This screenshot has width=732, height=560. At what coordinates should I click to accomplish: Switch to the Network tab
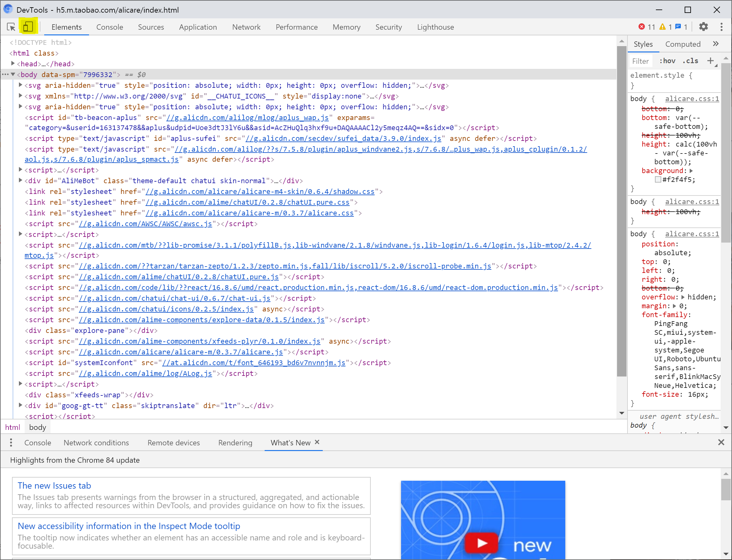(x=246, y=27)
